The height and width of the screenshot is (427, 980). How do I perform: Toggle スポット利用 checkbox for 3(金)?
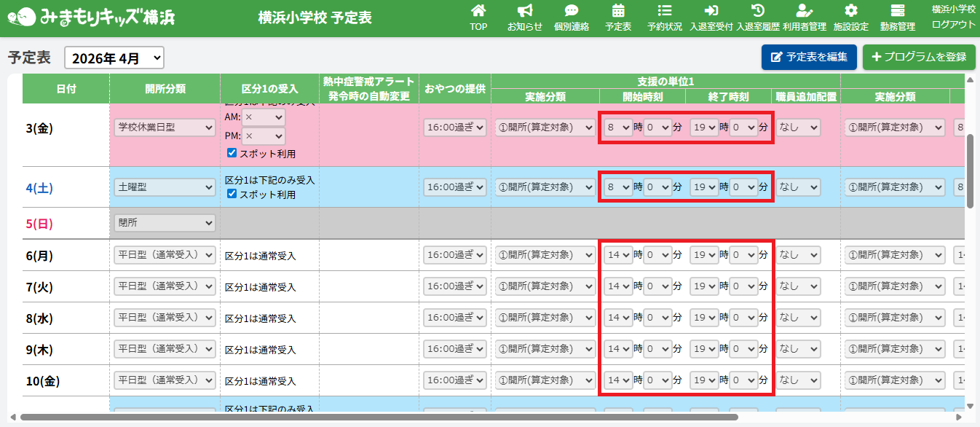pos(232,154)
